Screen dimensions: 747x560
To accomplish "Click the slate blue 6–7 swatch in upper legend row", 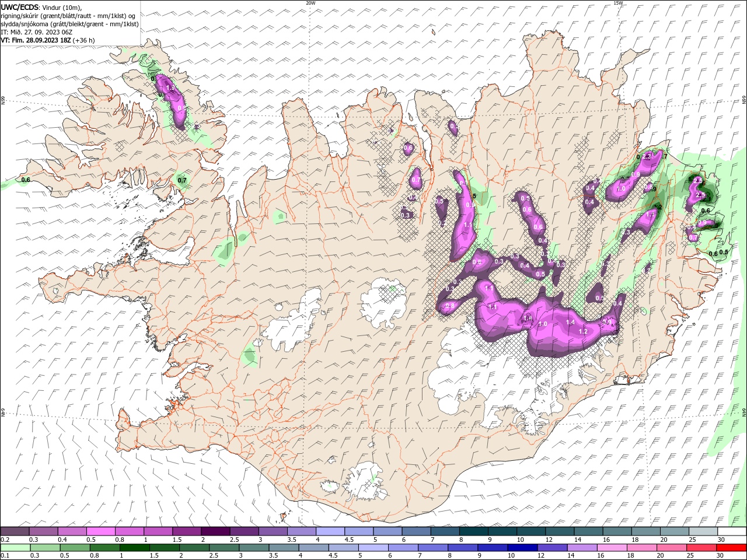I will [x=416, y=531].
